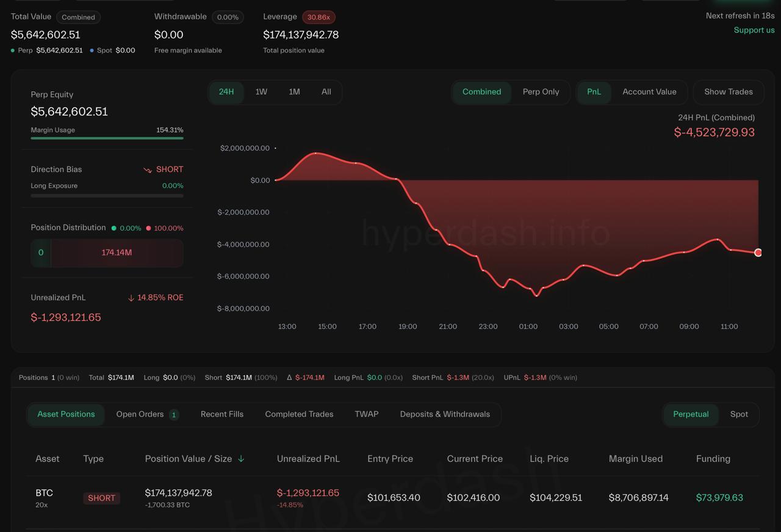Open the Support us link
Screen dimensions: 781x532
click(754, 30)
